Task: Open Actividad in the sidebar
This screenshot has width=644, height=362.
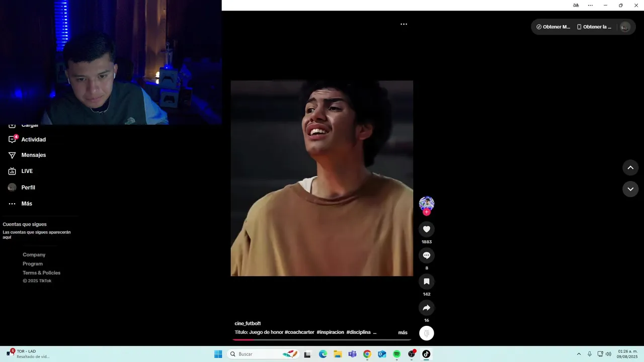Action: 33,140
